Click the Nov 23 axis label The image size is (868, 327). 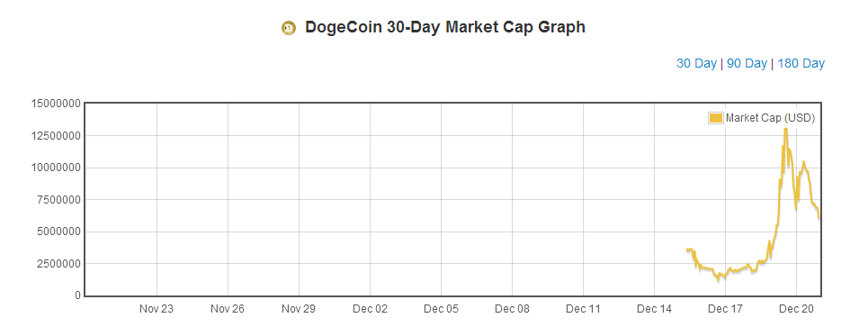157,309
